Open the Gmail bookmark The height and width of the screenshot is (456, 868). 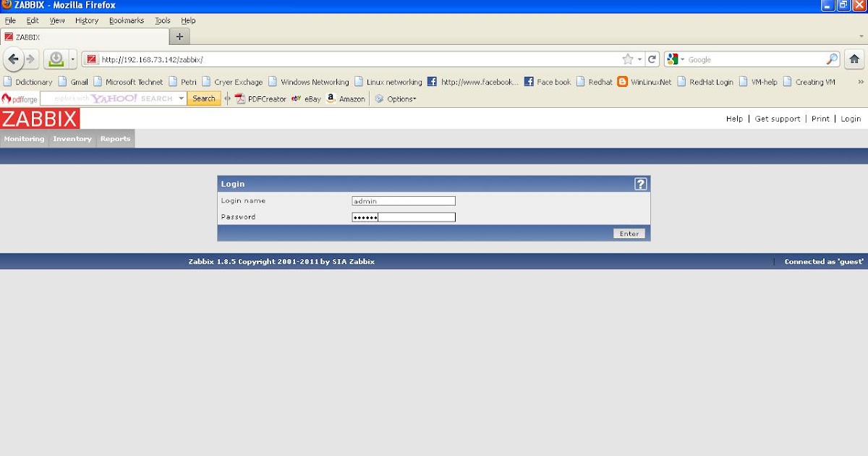coord(73,82)
